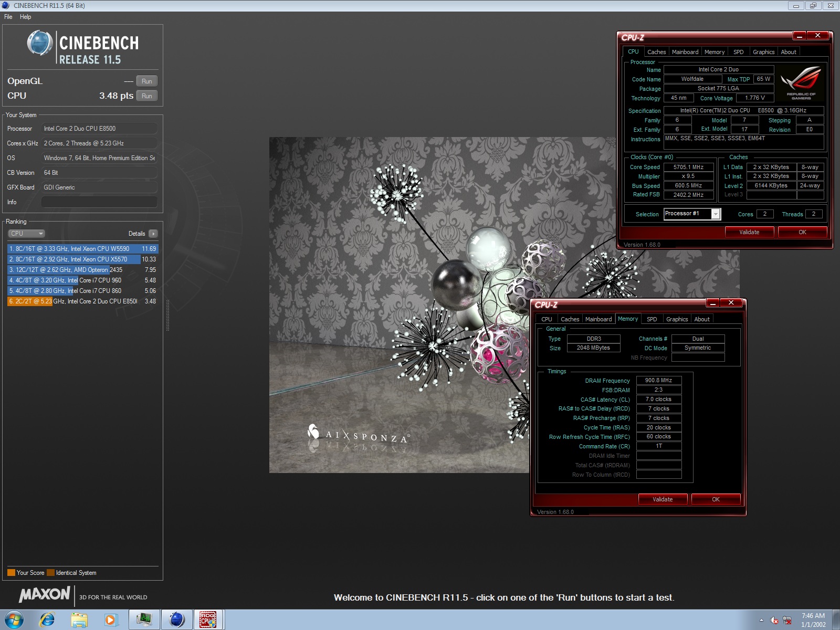The width and height of the screenshot is (840, 630).
Task: Click the Show desktop strip
Action: point(836,620)
